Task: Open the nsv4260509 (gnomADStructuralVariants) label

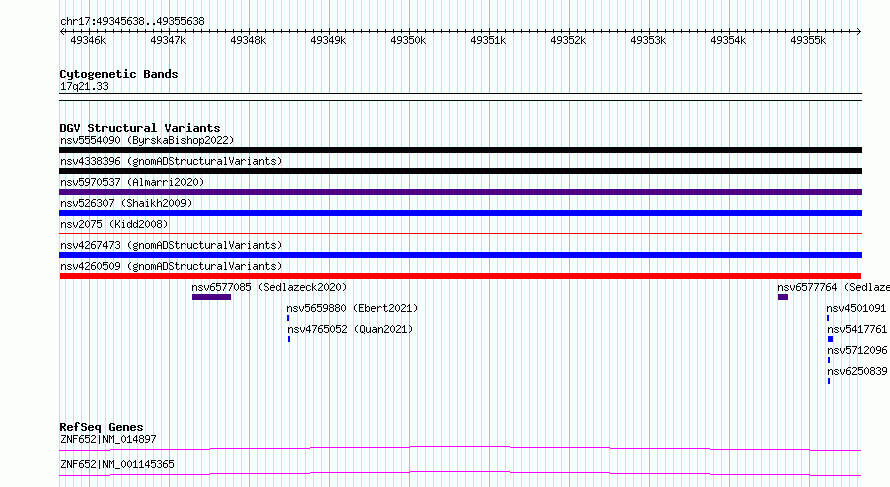Action: pos(171,266)
